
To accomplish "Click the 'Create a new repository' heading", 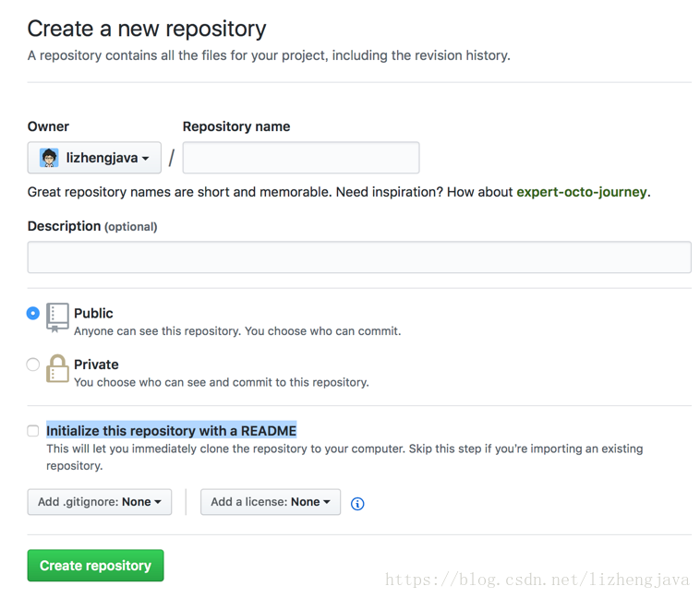I will 147,29.
